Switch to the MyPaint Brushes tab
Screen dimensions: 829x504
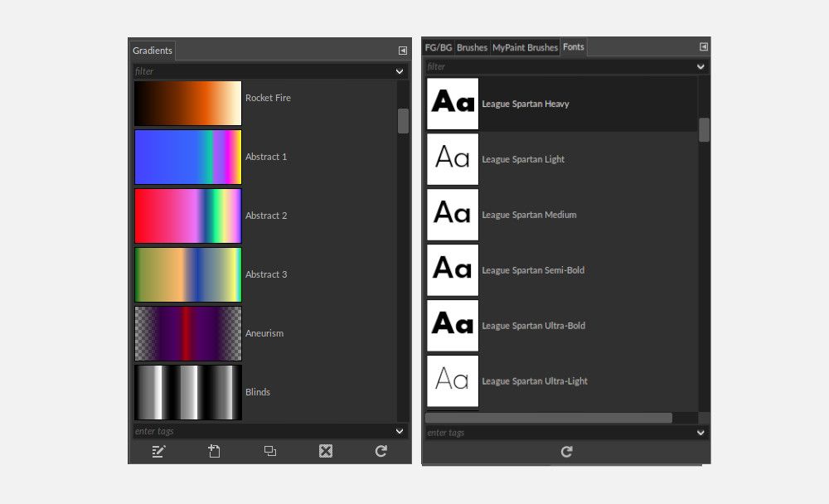525,47
